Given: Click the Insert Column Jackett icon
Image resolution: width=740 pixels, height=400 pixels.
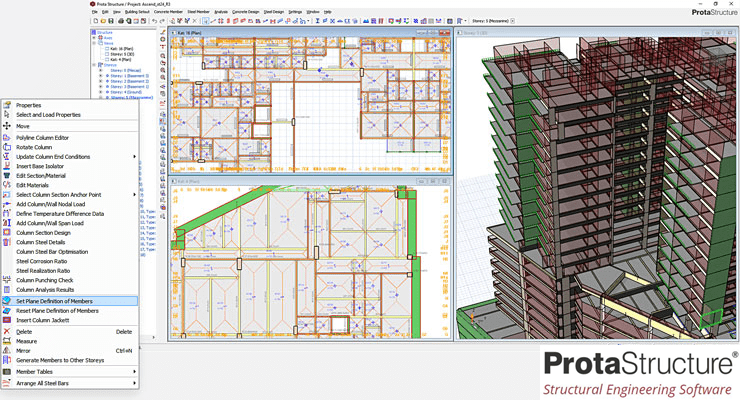Looking at the screenshot, I should [x=7, y=320].
